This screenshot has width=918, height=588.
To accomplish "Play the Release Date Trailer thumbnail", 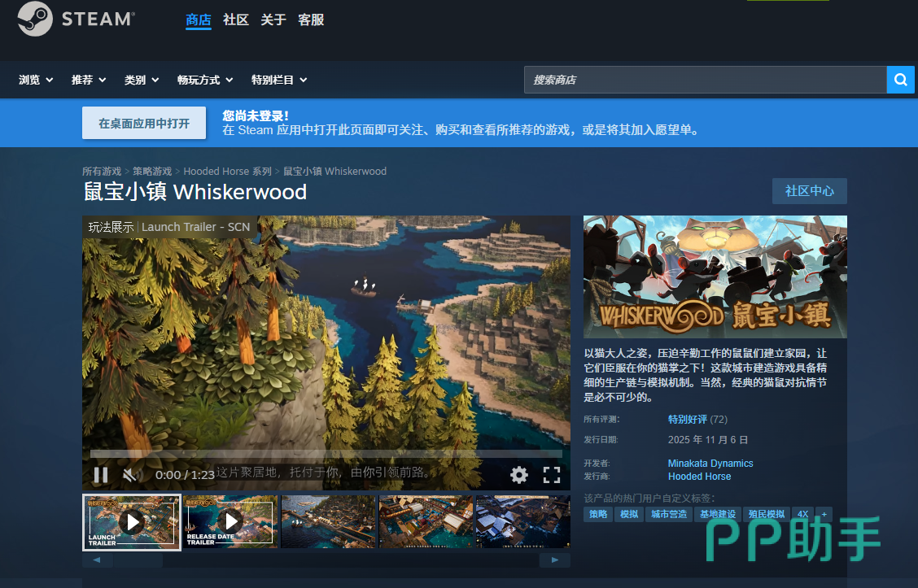I will 231,521.
